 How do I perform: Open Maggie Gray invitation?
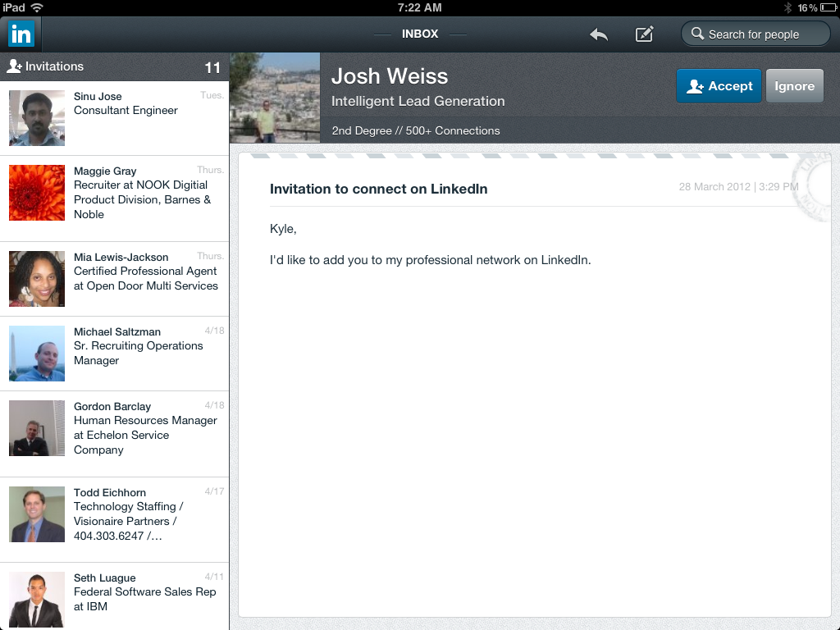coord(115,199)
